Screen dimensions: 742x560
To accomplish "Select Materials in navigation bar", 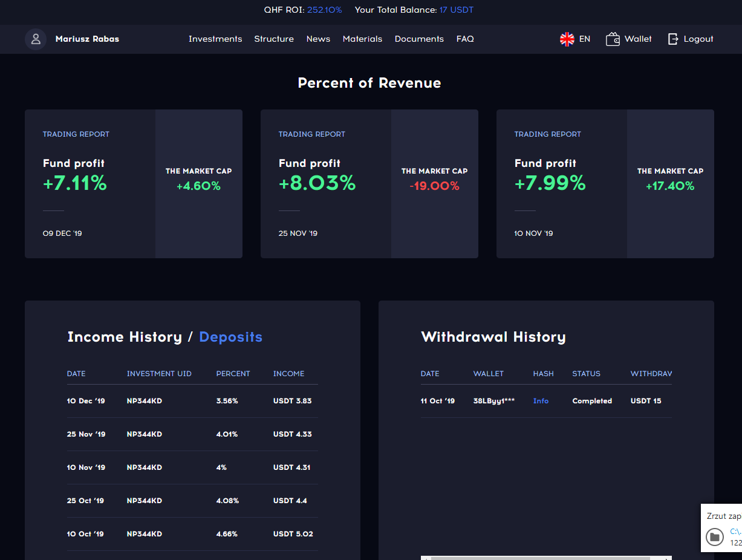I will tap(362, 39).
